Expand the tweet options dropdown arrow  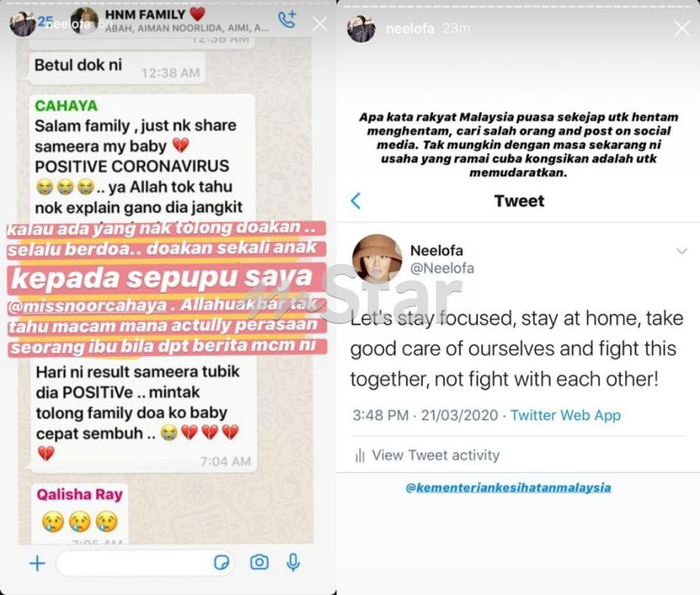point(681,251)
